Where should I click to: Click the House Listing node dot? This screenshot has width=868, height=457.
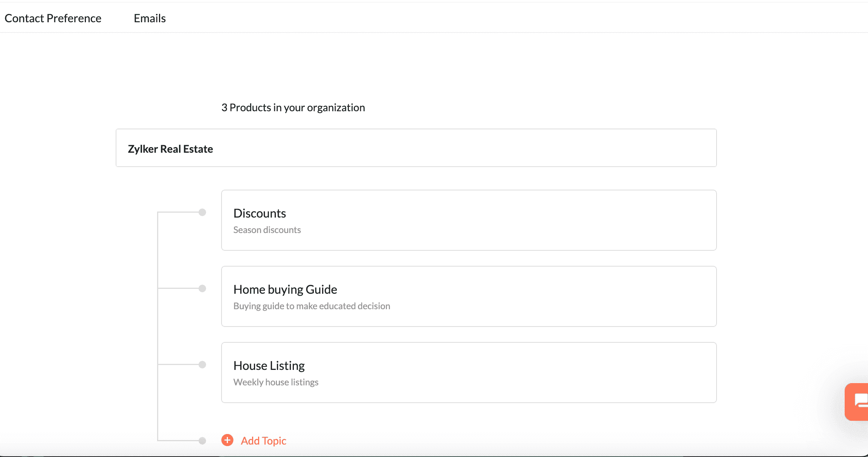coord(202,365)
